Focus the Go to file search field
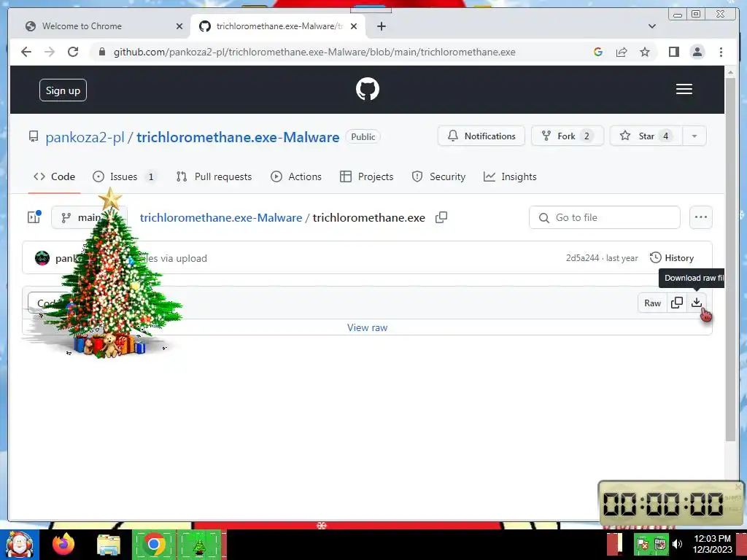This screenshot has height=560, width=747. pos(604,217)
